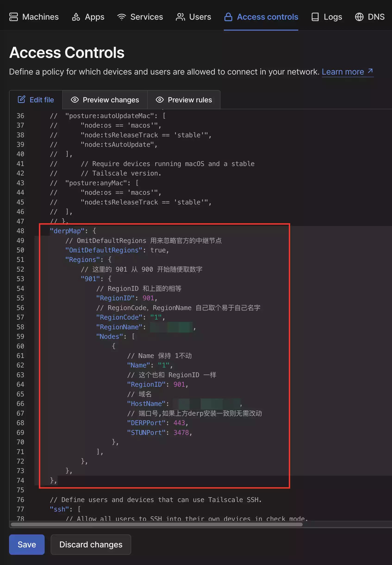Click the Logs book icon

pos(315,17)
